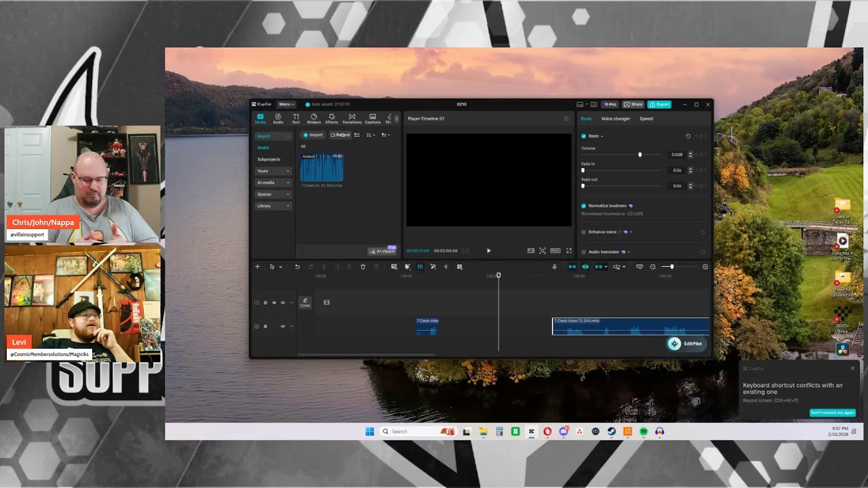Click the Share button
This screenshot has width=868, height=488.
[x=633, y=104]
